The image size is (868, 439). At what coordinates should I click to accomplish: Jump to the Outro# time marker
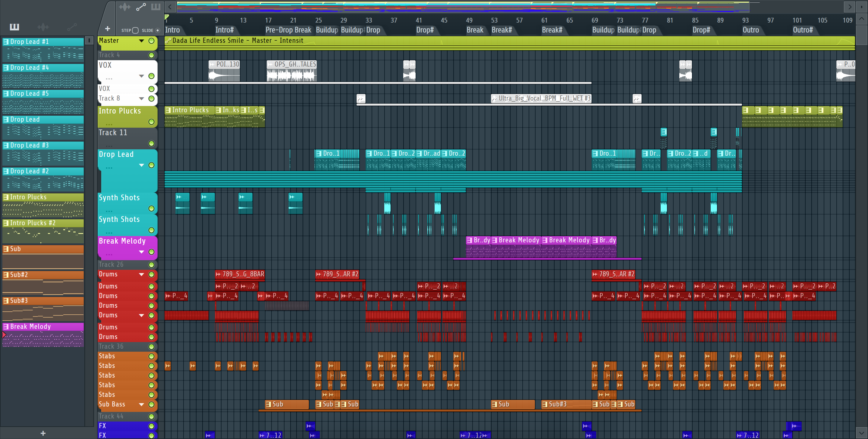coord(803,30)
